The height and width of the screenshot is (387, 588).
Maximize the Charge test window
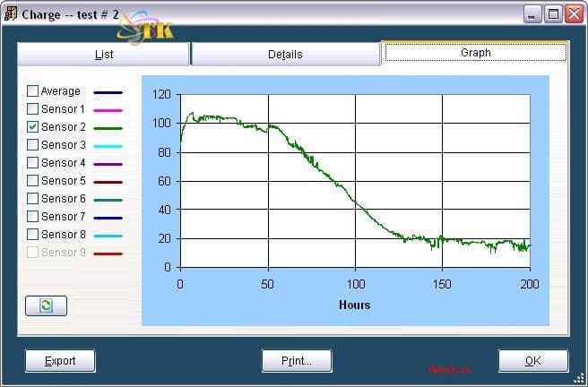tap(554, 13)
